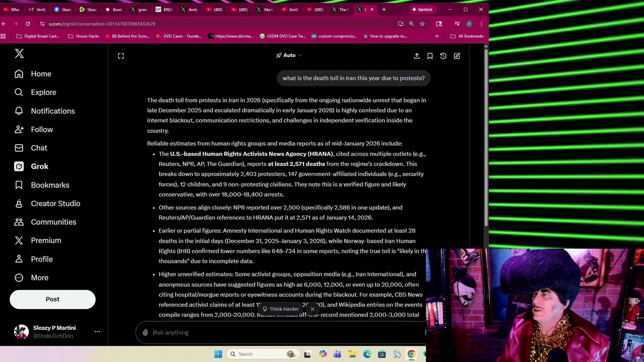Click the zoom magnifier icon in address bar

click(411, 24)
